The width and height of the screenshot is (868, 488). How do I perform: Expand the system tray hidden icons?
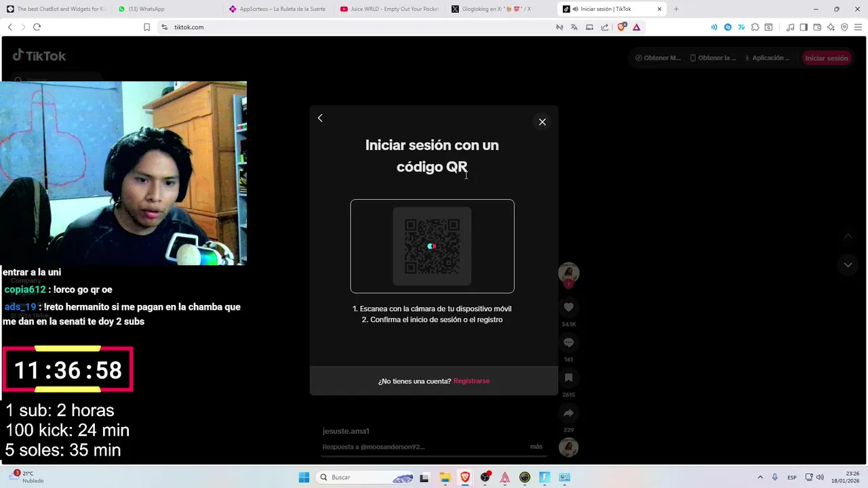click(760, 477)
